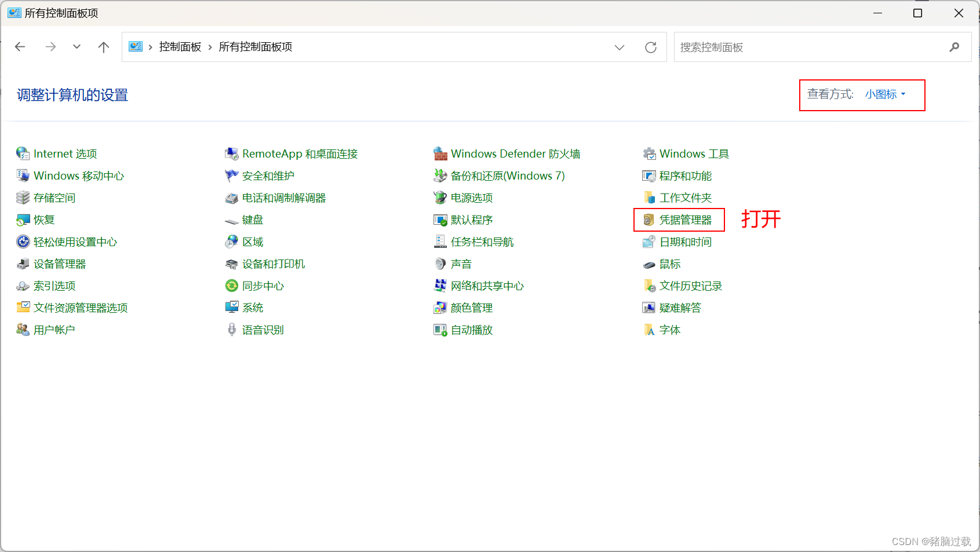This screenshot has height=552, width=980.
Task: Open the 自动播放 link
Action: pyautogui.click(x=472, y=330)
